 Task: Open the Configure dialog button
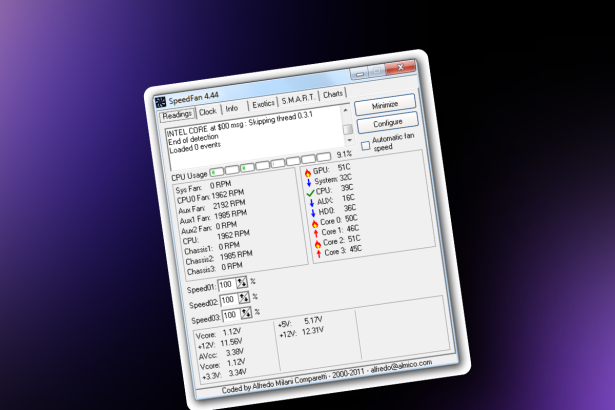(x=388, y=123)
